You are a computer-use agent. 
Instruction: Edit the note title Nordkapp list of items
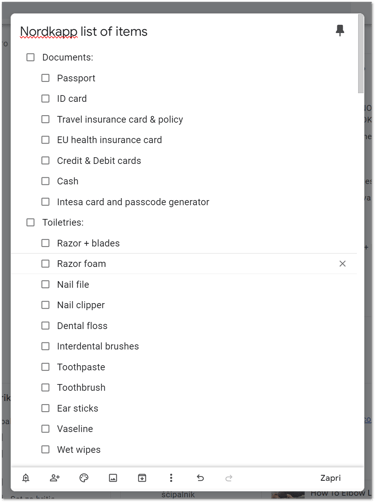tap(84, 31)
